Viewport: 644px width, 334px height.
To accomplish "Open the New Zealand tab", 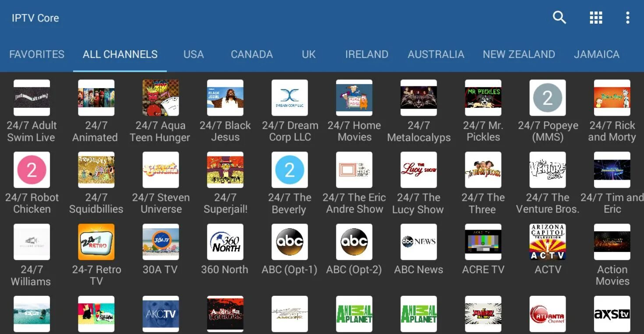I will 519,54.
